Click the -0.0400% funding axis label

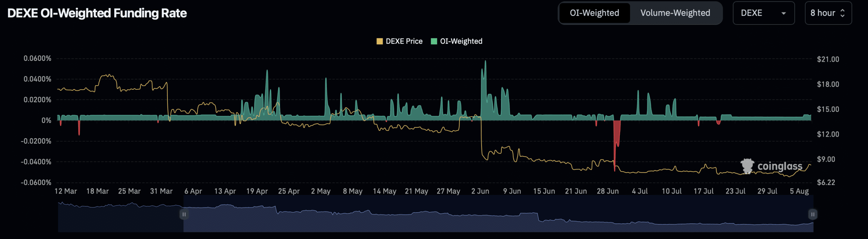(x=36, y=162)
